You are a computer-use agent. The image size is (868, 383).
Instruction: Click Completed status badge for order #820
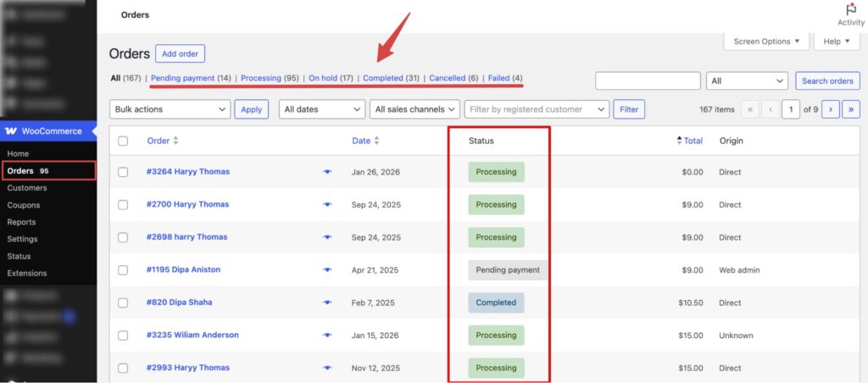[x=496, y=303]
